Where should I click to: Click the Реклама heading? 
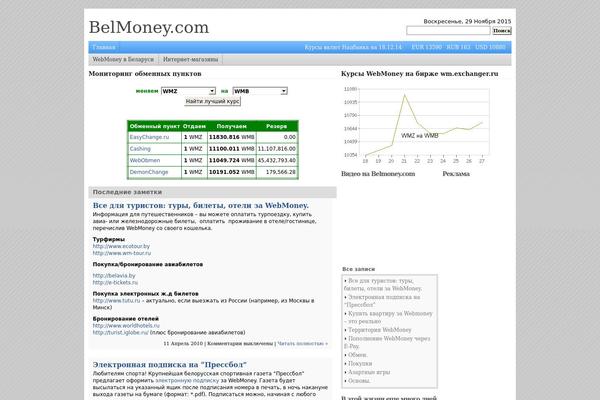(456, 174)
